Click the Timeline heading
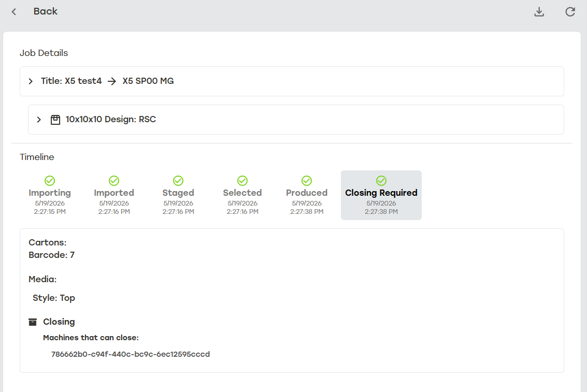 coord(37,157)
